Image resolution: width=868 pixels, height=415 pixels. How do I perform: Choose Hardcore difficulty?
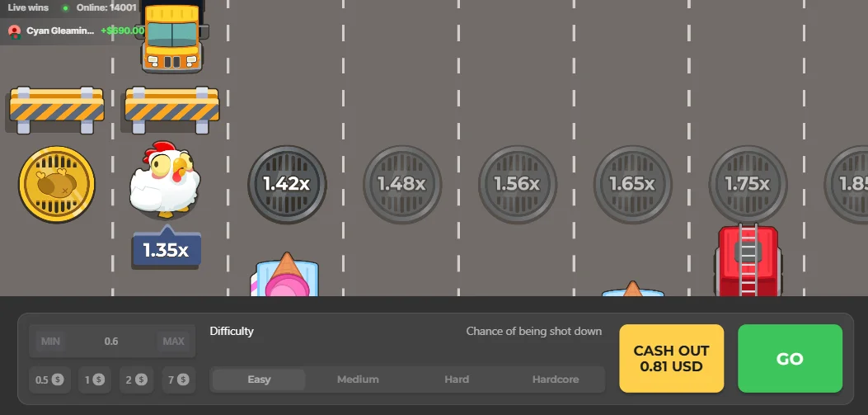click(556, 380)
